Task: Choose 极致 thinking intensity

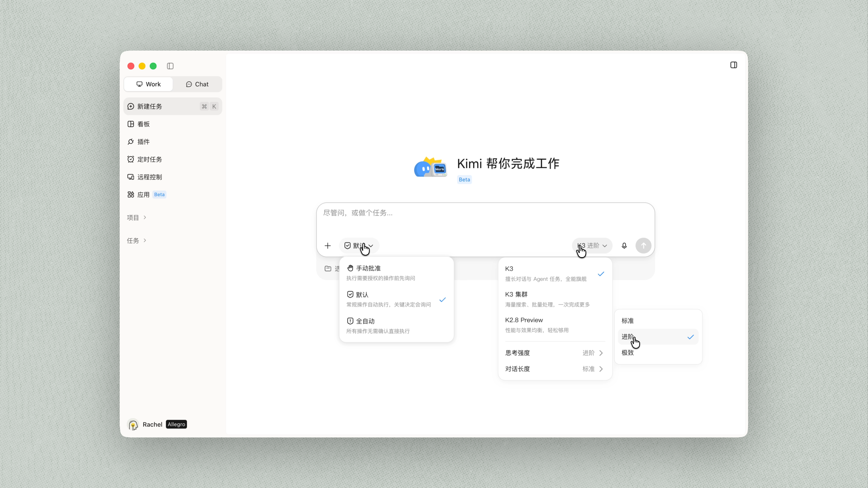Action: click(658, 353)
